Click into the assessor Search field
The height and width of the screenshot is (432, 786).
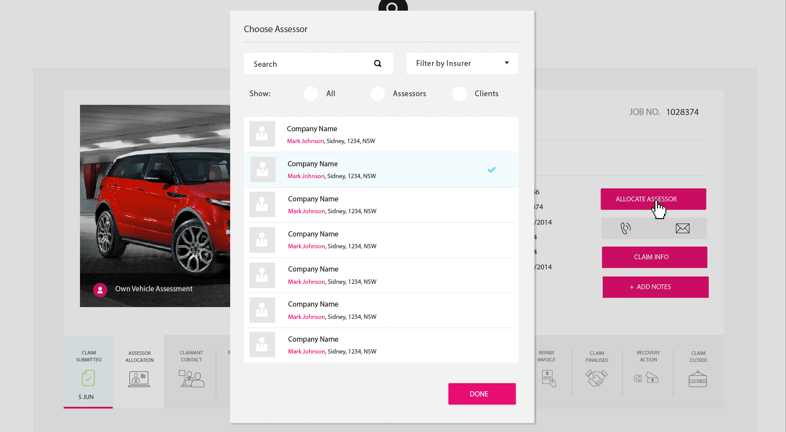[x=308, y=64]
